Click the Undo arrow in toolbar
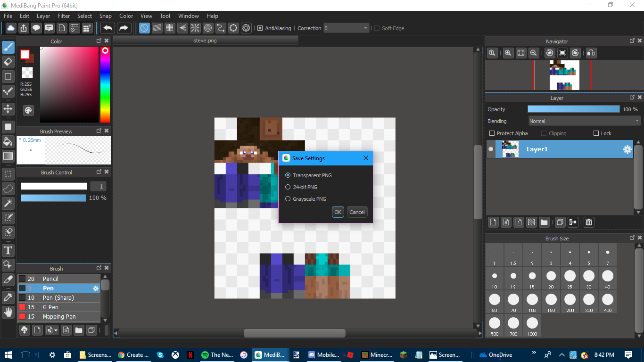 [x=108, y=28]
